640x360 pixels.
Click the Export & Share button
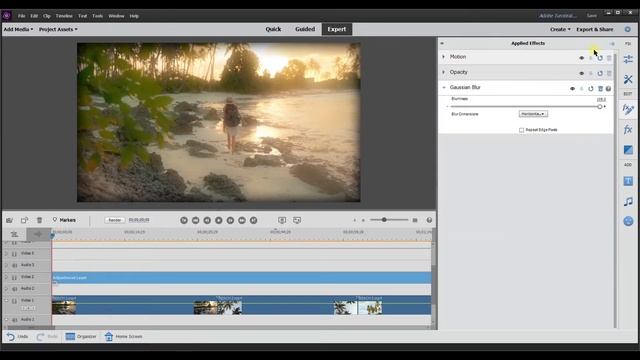(x=594, y=29)
